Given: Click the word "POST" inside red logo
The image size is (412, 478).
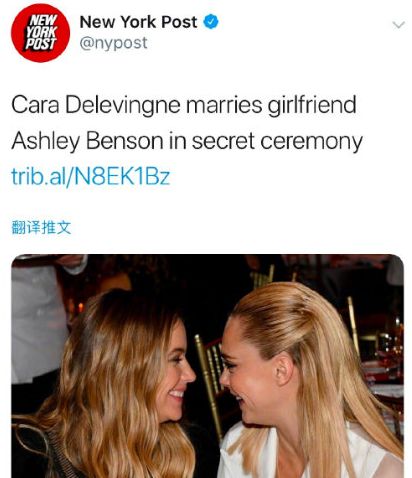Looking at the screenshot, I should 40,44.
